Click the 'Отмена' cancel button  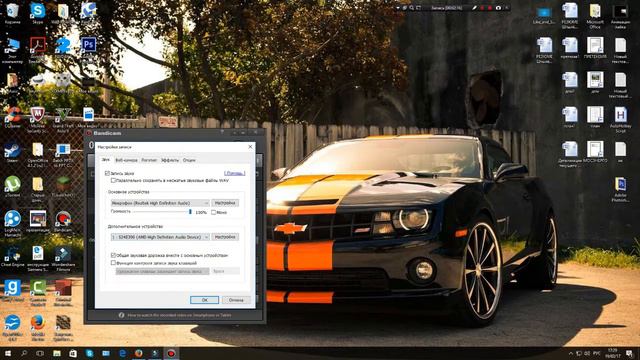(x=236, y=300)
